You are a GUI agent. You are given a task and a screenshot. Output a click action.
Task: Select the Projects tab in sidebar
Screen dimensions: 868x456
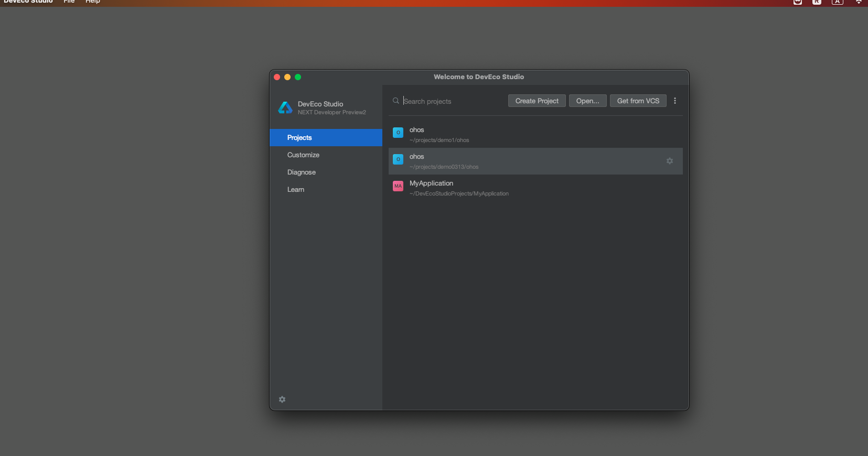299,137
